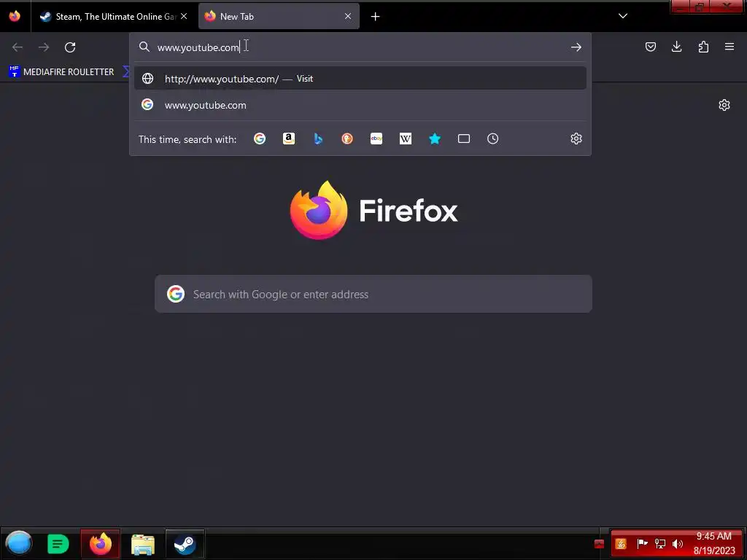Click the Firefox View icon in tab bar
This screenshot has height=560, width=747.
[15, 16]
